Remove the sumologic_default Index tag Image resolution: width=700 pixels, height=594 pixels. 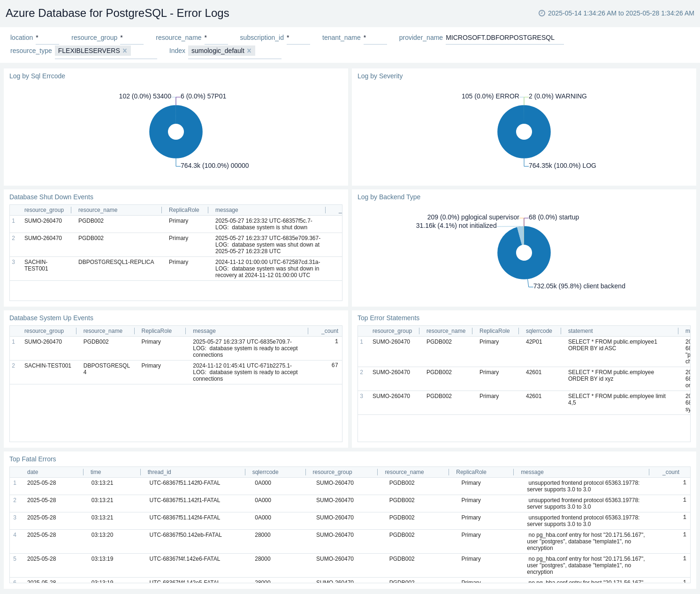coord(249,51)
